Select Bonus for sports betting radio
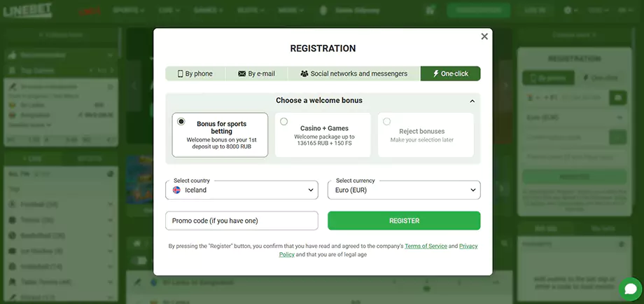Screen dimensions: 644x304 pyautogui.click(x=181, y=122)
